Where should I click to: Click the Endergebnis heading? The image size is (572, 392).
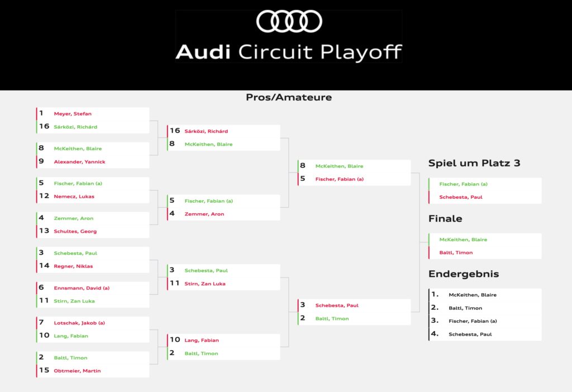[x=464, y=274]
